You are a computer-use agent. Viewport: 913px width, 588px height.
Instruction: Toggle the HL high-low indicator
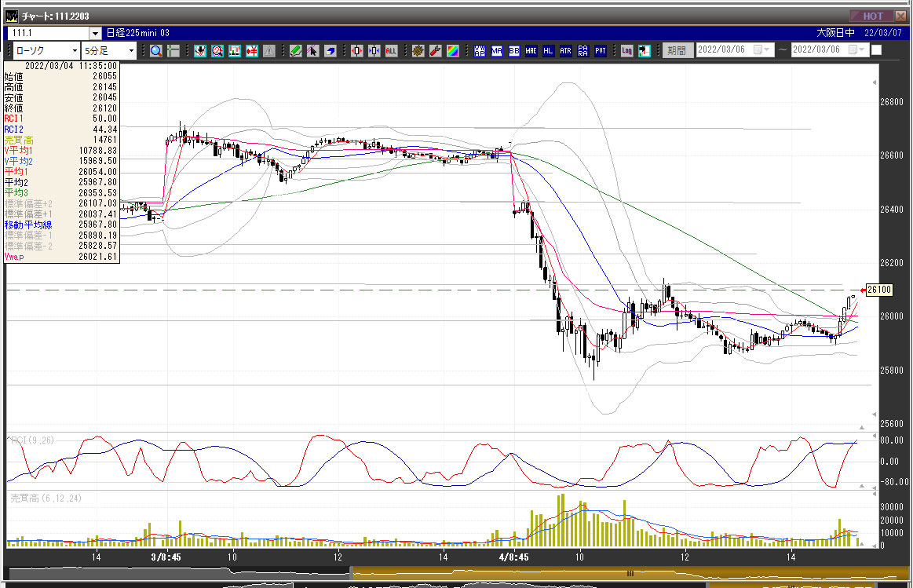point(548,51)
